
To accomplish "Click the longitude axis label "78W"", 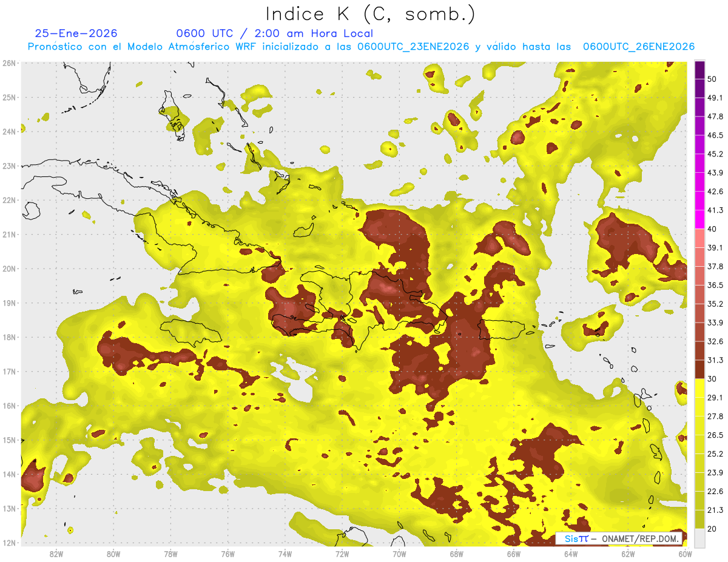I will 170,554.
